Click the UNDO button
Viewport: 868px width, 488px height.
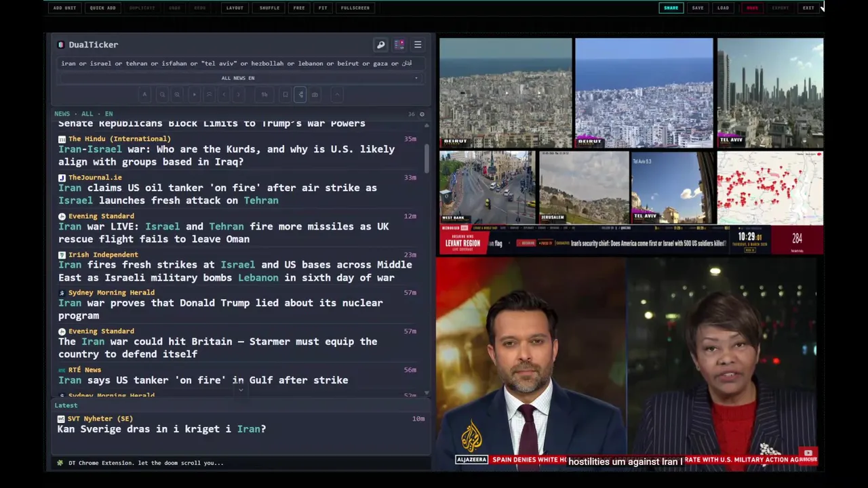[x=174, y=8]
